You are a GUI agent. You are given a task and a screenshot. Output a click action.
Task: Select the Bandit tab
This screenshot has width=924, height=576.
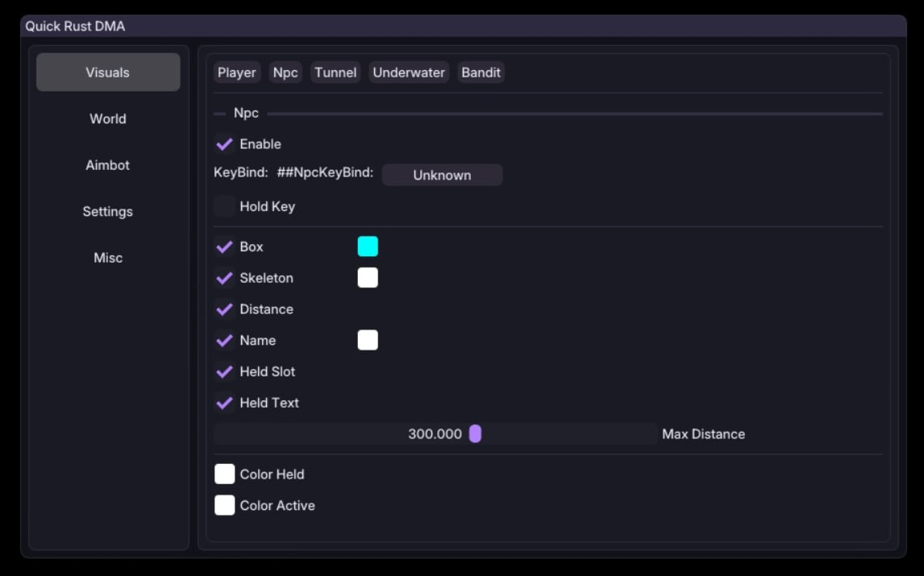(x=481, y=73)
